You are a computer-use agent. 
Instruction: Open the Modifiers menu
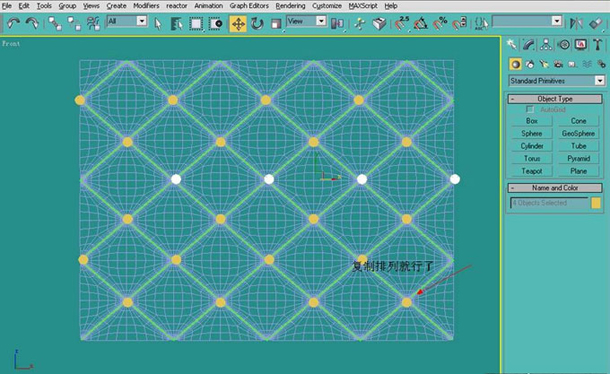146,6
